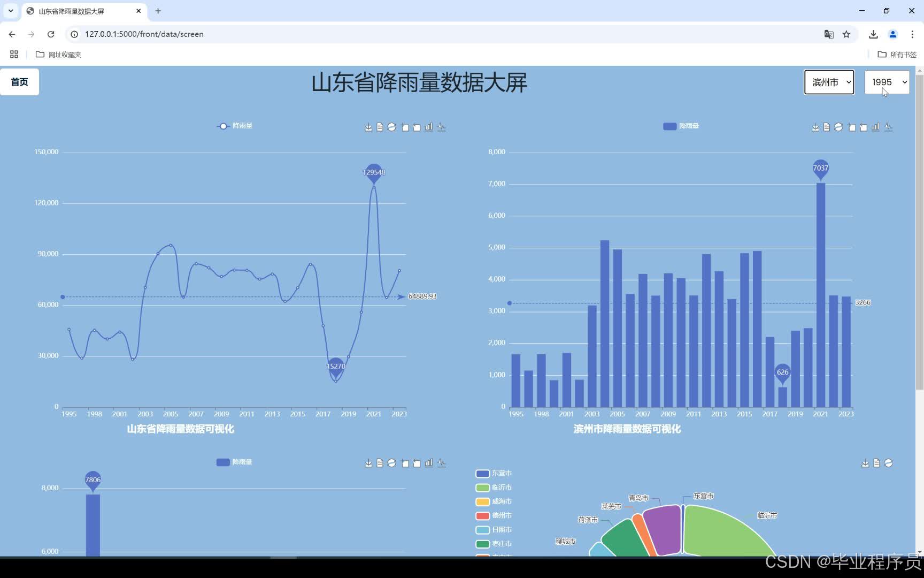Viewport: 924px width, 578px height.
Task: Open the browser tab search dropdown
Action: click(11, 11)
